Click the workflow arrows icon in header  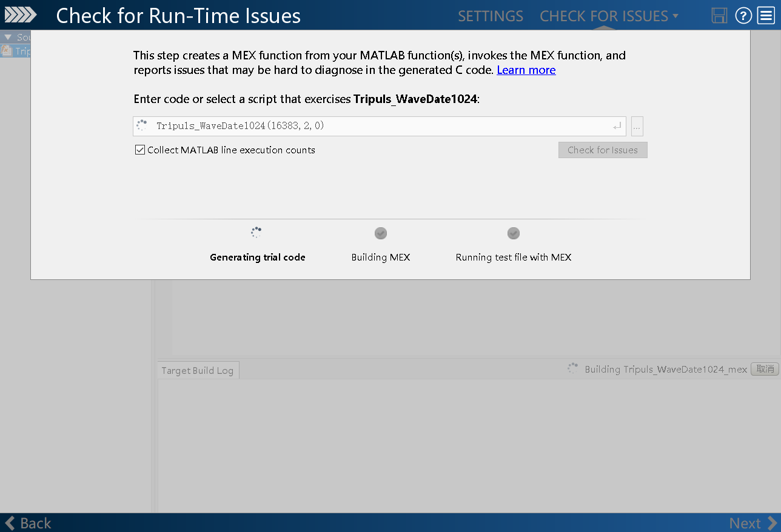(x=21, y=15)
